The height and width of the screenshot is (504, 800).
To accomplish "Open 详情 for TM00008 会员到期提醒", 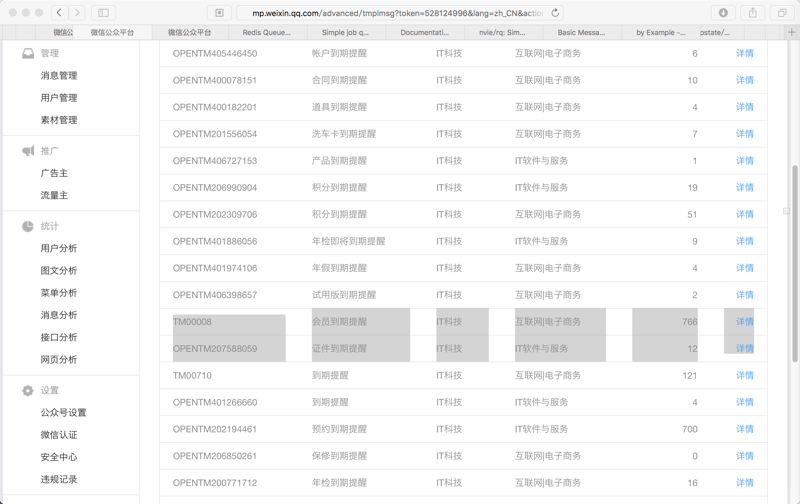I will 744,322.
